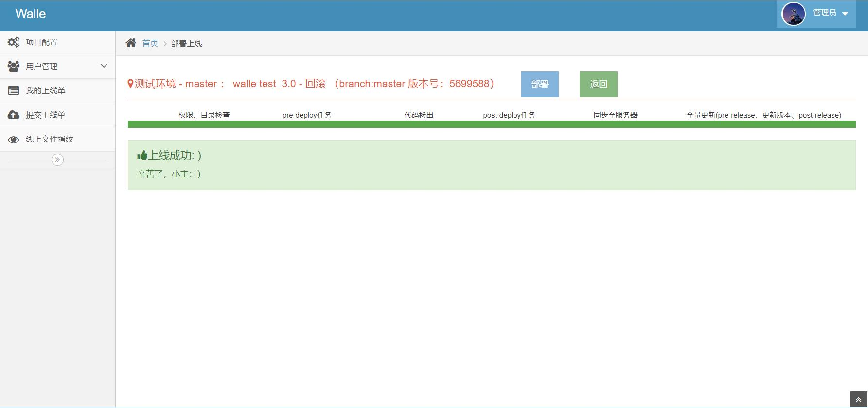
Task: Click the 代码检出 step label
Action: coord(419,115)
